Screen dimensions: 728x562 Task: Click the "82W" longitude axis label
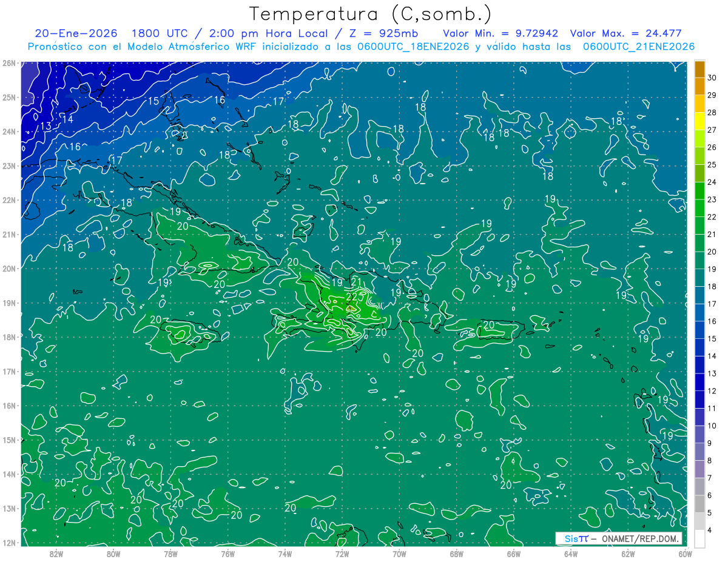(56, 554)
